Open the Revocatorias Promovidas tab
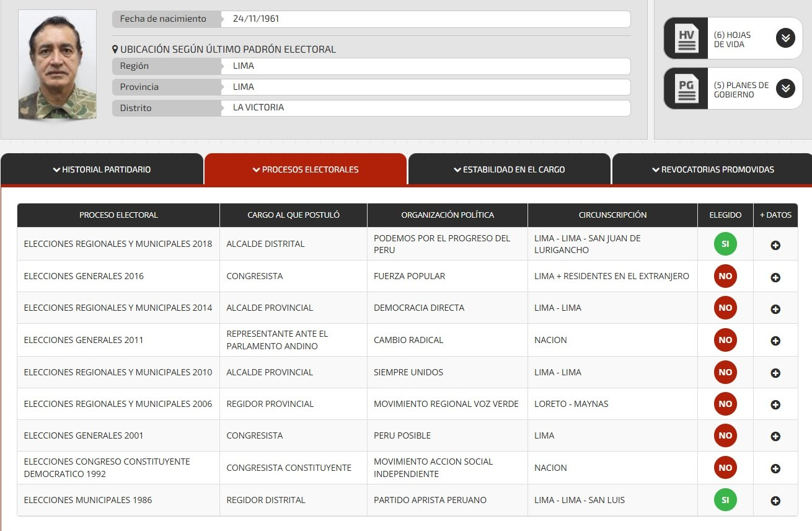This screenshot has width=812, height=531. click(x=712, y=169)
